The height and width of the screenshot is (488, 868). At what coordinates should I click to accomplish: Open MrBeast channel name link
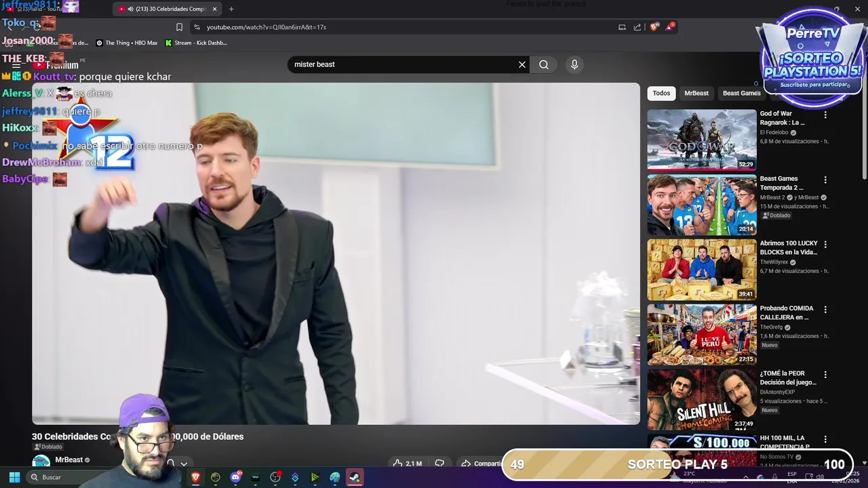pos(68,460)
